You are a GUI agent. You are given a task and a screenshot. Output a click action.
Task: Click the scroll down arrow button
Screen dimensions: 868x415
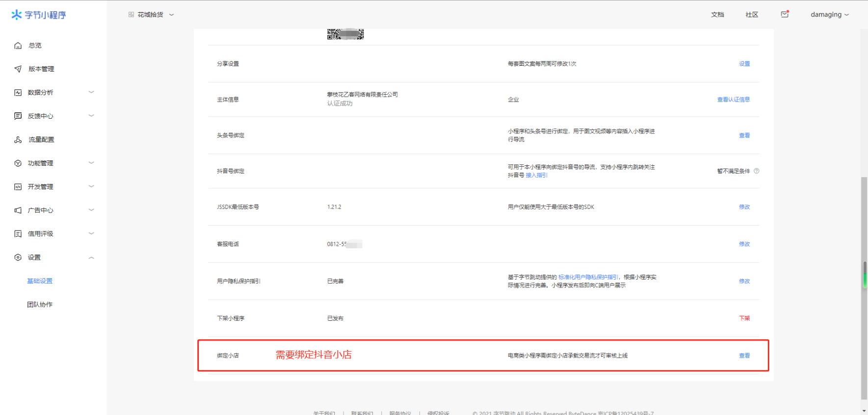864,411
